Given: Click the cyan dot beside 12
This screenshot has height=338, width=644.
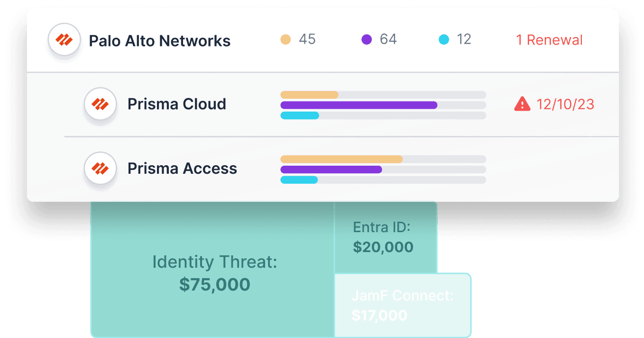Looking at the screenshot, I should 444,40.
